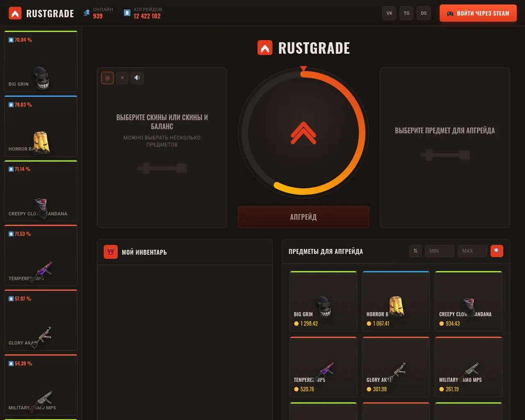Click the upgrades count 12 422 102
Screen dimensions: 525x420
tap(147, 16)
